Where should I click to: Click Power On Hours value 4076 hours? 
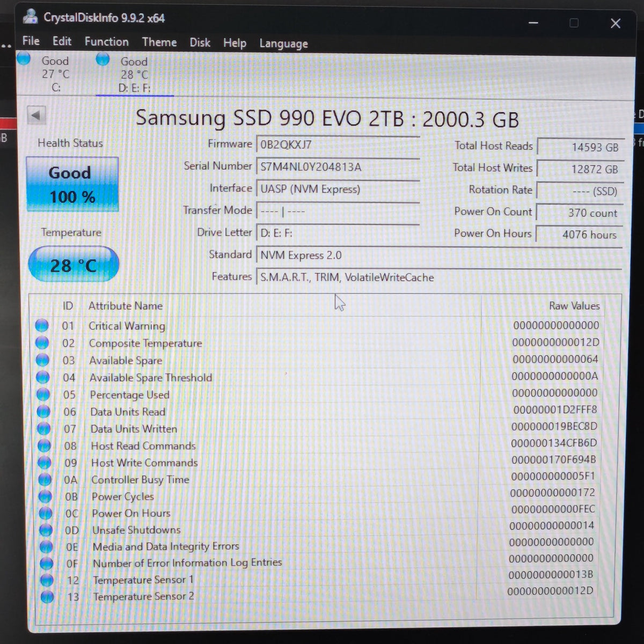coord(580,235)
